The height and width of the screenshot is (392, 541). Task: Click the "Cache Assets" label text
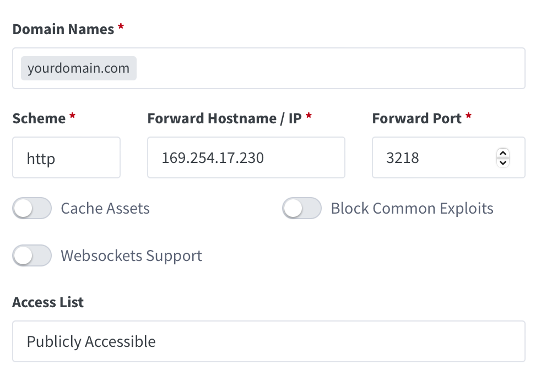click(105, 209)
